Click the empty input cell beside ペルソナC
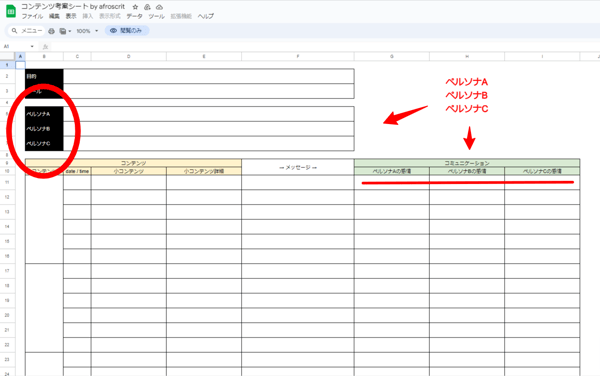The width and height of the screenshot is (600, 376). point(209,143)
